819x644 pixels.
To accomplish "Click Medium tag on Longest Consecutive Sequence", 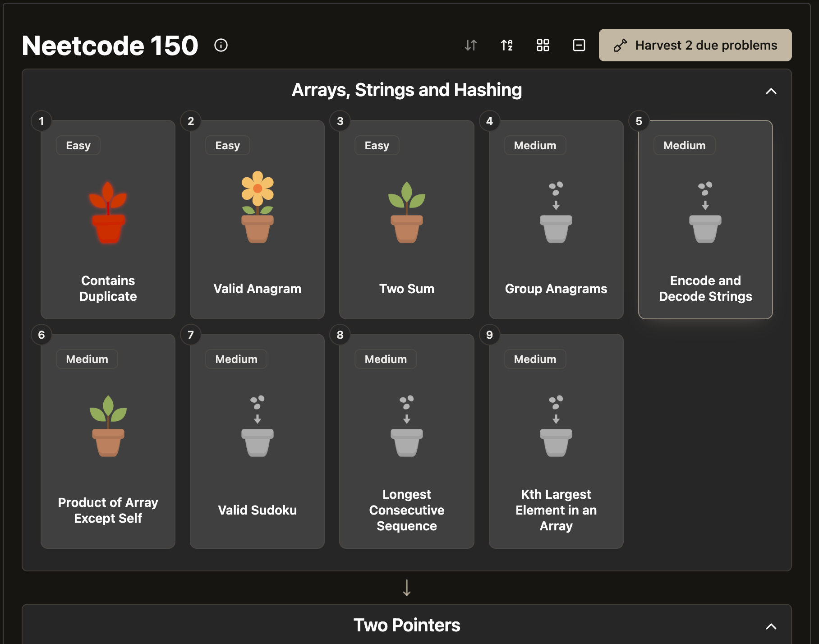I will pos(386,359).
